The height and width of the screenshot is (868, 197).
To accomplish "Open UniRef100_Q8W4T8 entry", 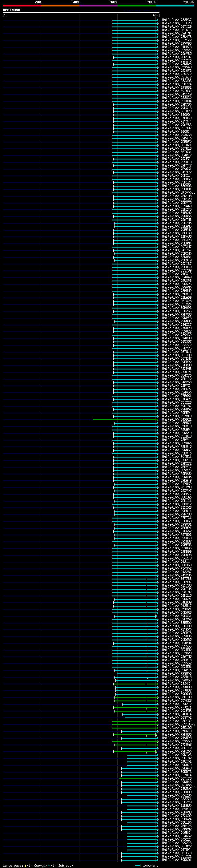I will tap(176, 37).
